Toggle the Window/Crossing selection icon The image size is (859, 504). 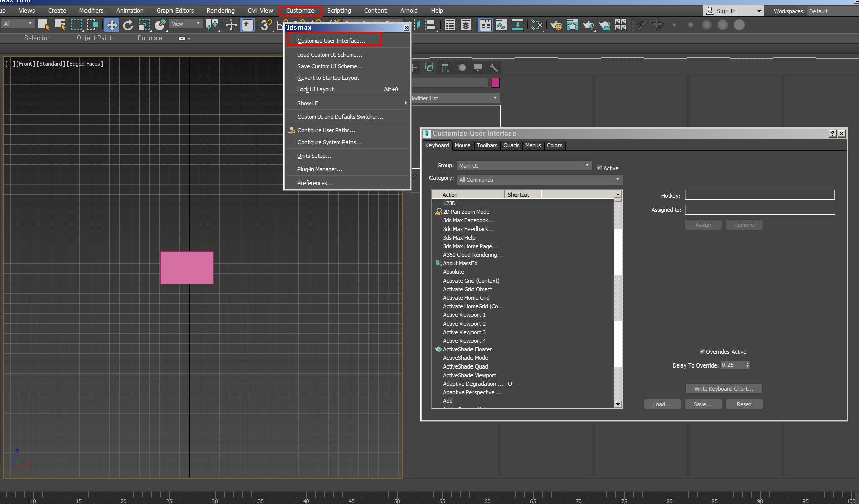tap(93, 25)
